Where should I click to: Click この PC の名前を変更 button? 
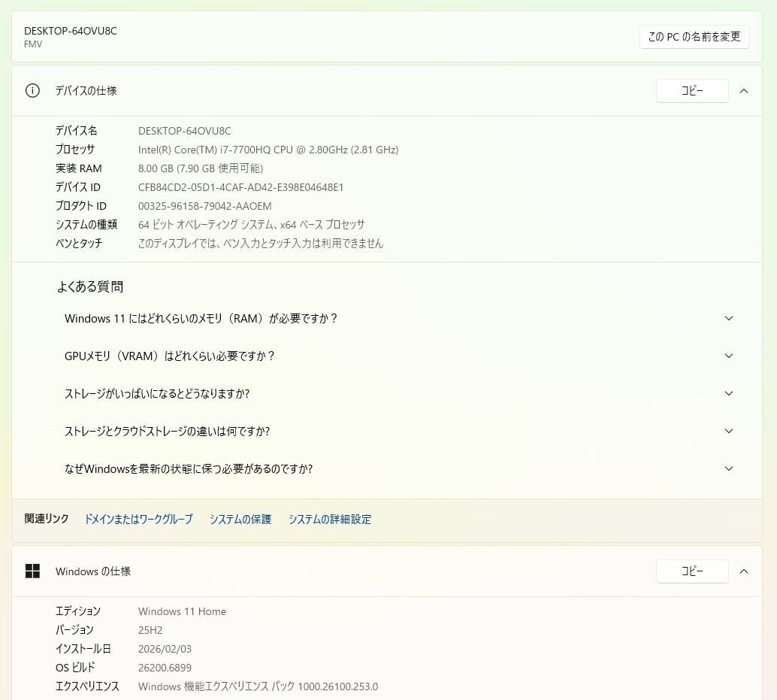[x=694, y=37]
